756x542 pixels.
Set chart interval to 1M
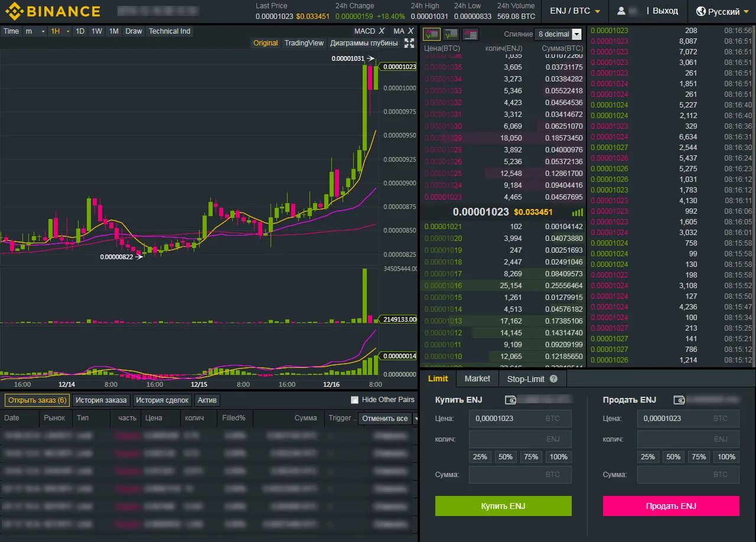114,31
